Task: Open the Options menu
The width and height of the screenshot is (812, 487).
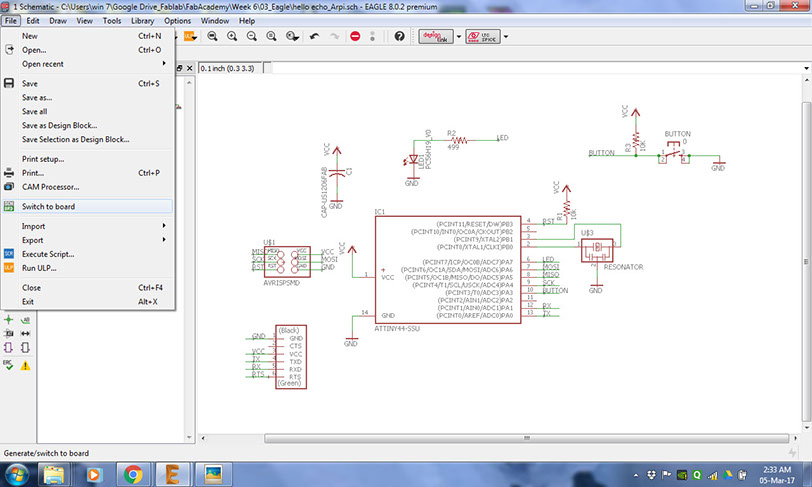Action: pyautogui.click(x=177, y=21)
